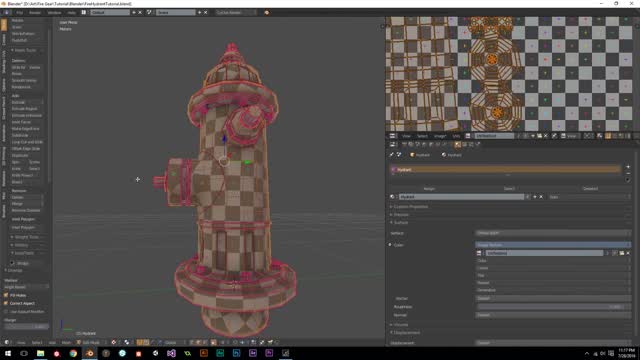
Task: Open the UVs menu in the UV editor header
Action: pyautogui.click(x=456, y=136)
